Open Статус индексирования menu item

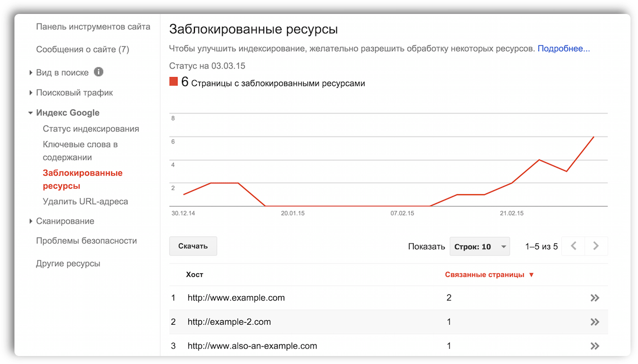91,129
